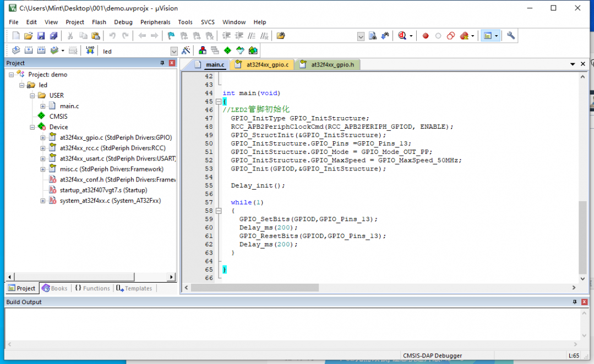Switch to the Functions tab
The height and width of the screenshot is (364, 594).
pyautogui.click(x=92, y=288)
